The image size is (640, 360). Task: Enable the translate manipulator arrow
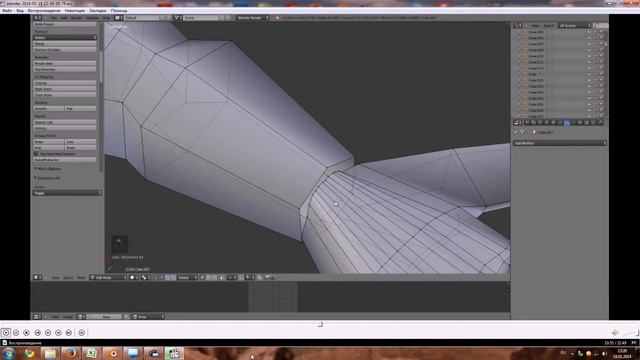(x=162, y=278)
